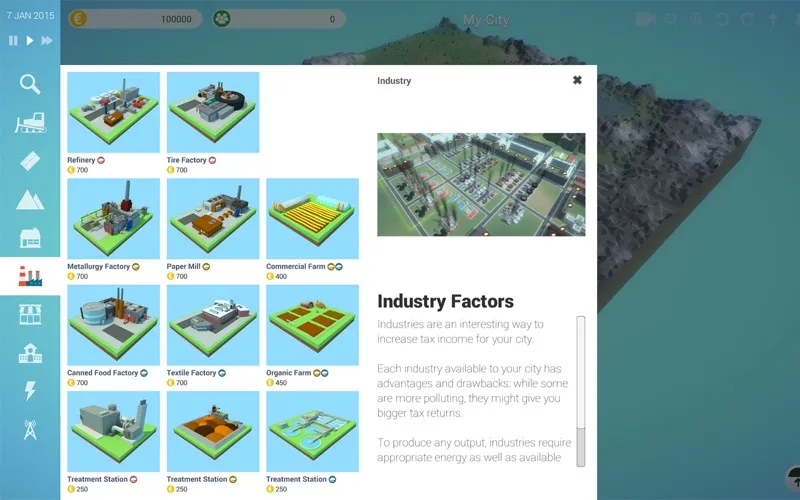Open the terrain mountains tool
The width and height of the screenshot is (800, 500).
30,199
